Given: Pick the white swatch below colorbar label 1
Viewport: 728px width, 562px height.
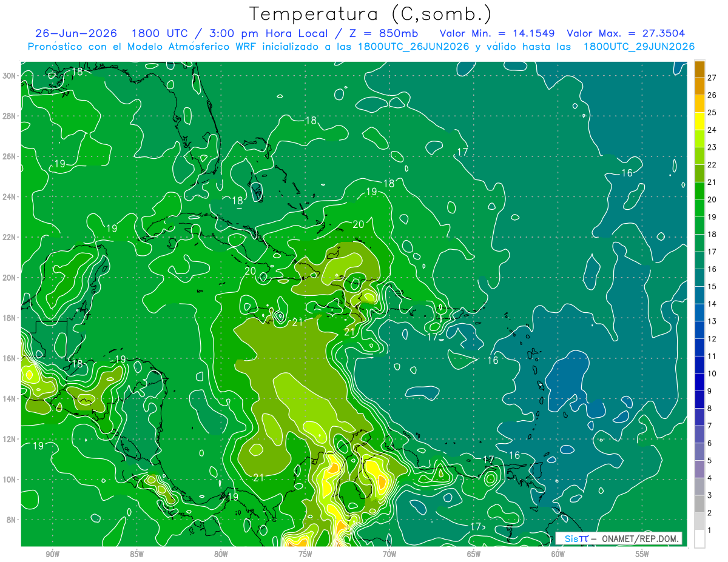Looking at the screenshot, I should [x=699, y=539].
